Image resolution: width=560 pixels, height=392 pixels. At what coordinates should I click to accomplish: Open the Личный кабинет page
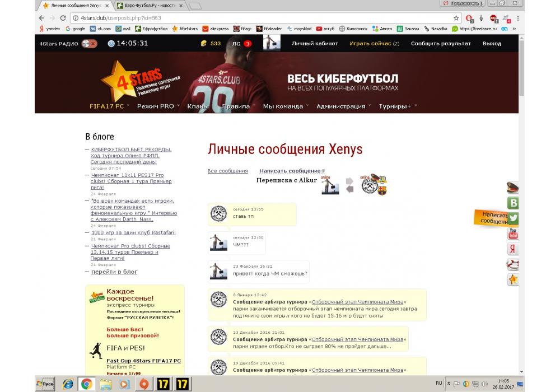(315, 44)
